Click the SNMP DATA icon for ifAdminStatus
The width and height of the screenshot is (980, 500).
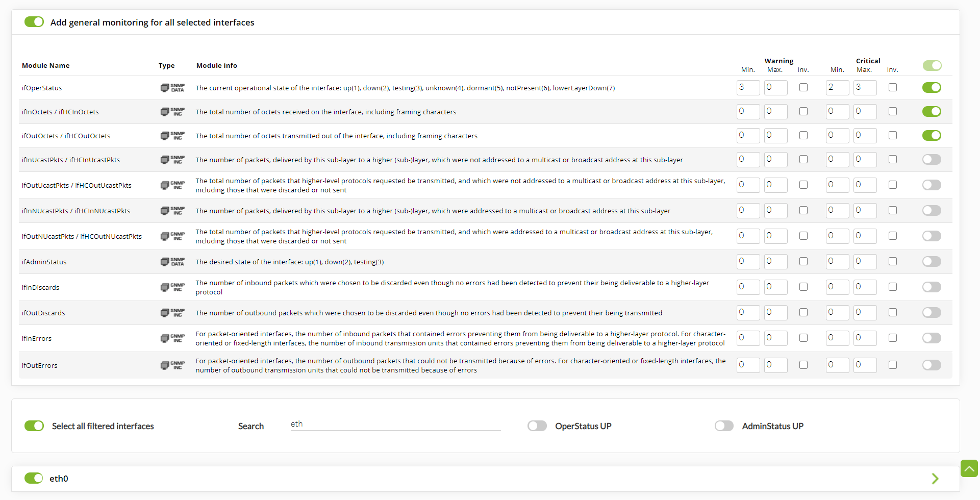click(x=172, y=262)
